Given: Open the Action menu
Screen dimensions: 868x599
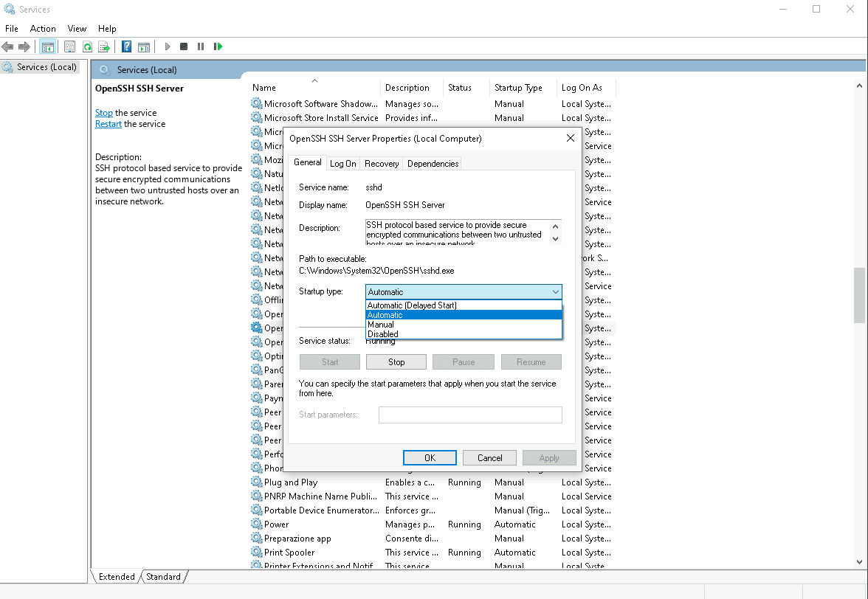Looking at the screenshot, I should pyautogui.click(x=43, y=29).
